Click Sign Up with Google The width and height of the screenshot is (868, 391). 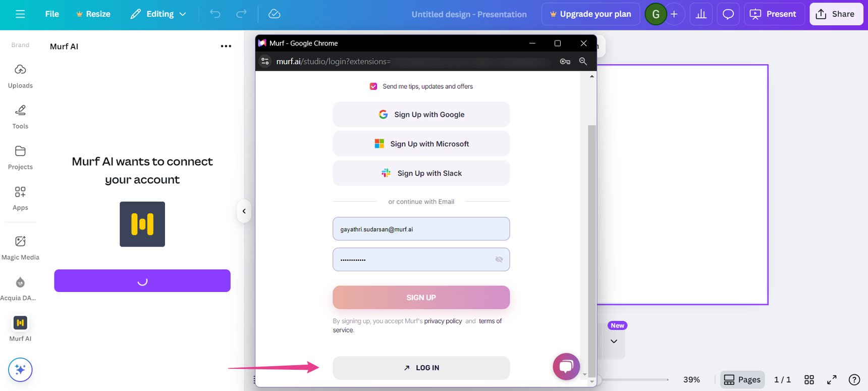click(421, 115)
